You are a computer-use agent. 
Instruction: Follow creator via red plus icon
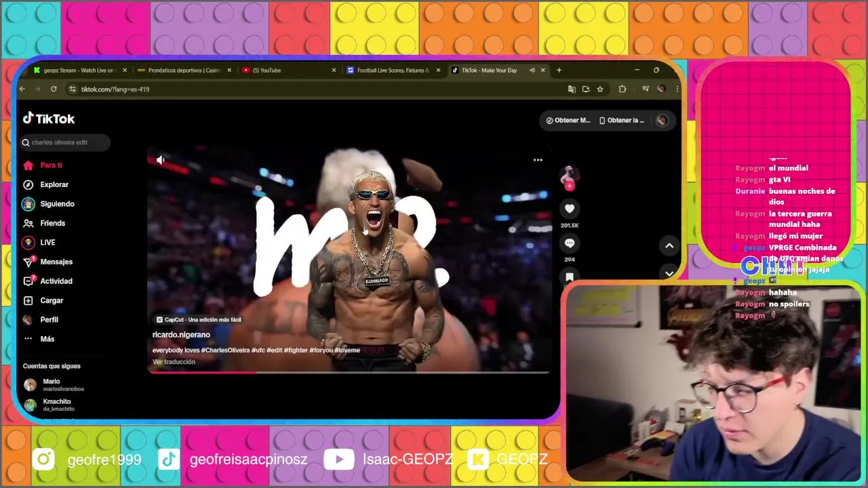click(x=570, y=186)
